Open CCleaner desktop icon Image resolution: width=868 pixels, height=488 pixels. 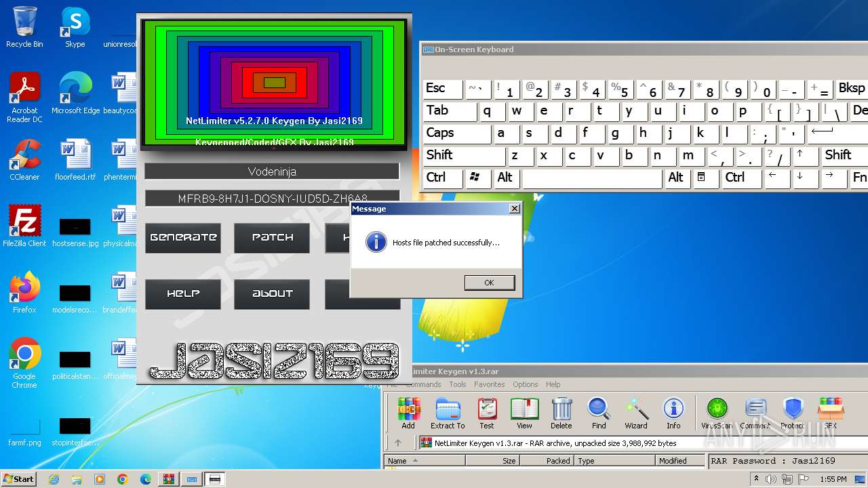pyautogui.click(x=24, y=160)
